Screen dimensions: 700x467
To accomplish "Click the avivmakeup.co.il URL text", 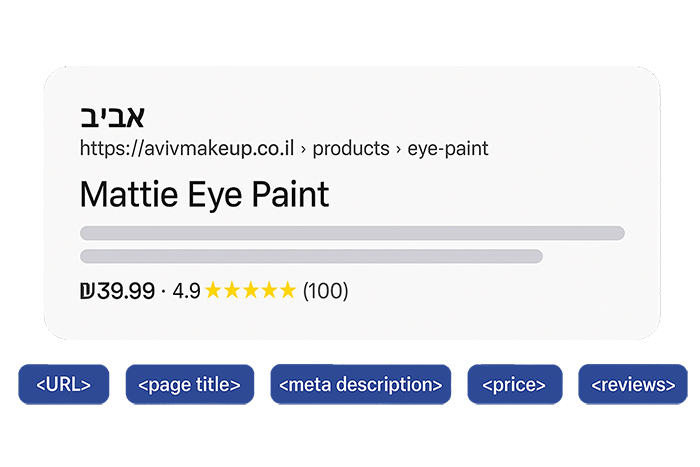I will tap(187, 148).
